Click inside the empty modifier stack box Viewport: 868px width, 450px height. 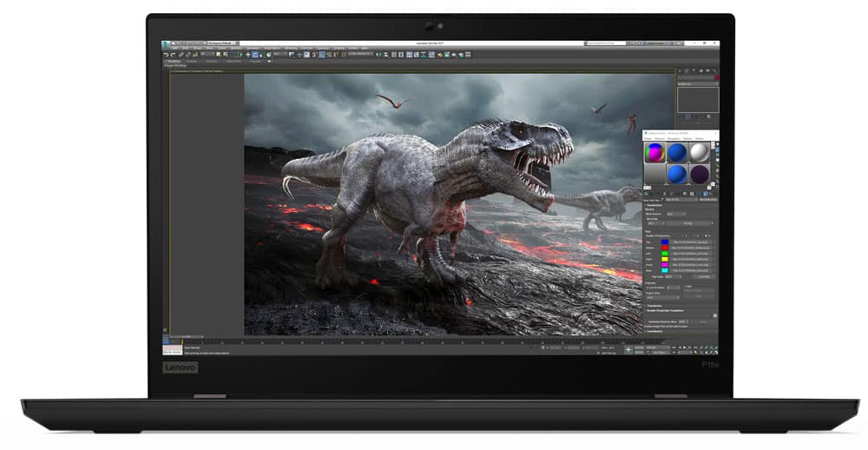coord(698,100)
